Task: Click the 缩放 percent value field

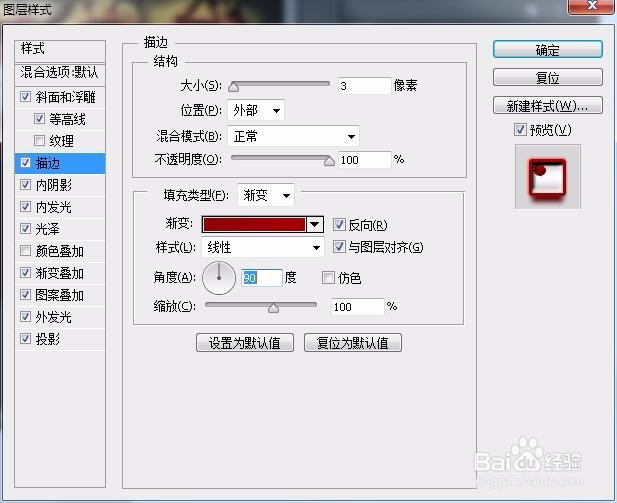Action: pos(357,307)
